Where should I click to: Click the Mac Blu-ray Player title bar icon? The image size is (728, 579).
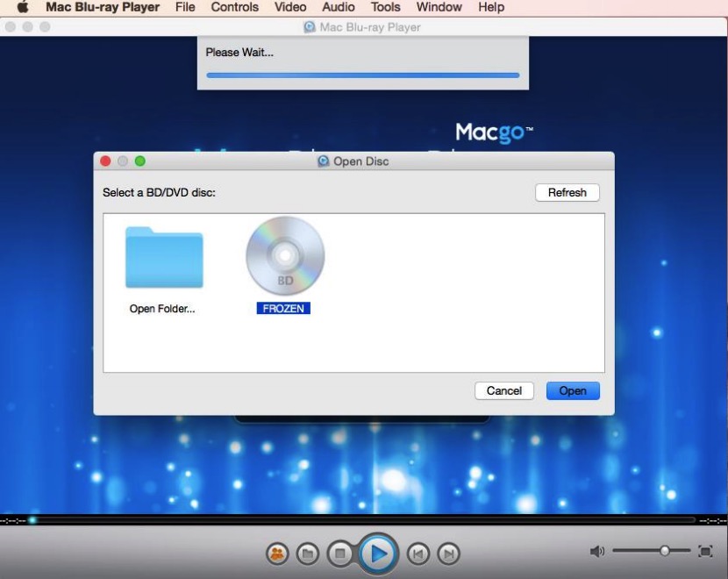coord(310,27)
